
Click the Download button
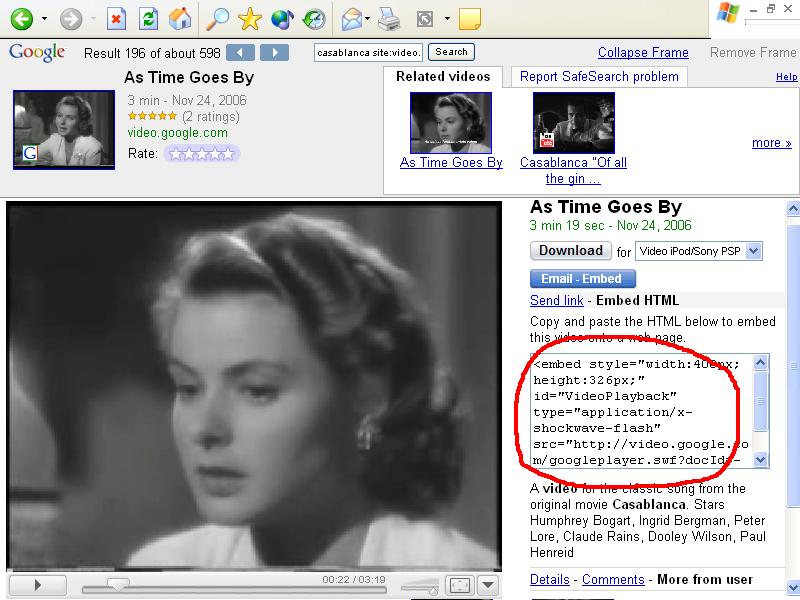pos(571,251)
